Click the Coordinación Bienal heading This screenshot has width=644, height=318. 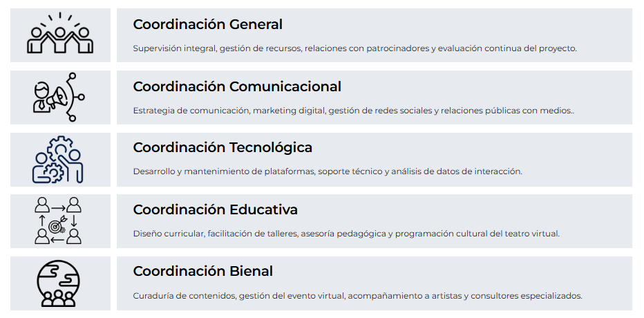202,271
